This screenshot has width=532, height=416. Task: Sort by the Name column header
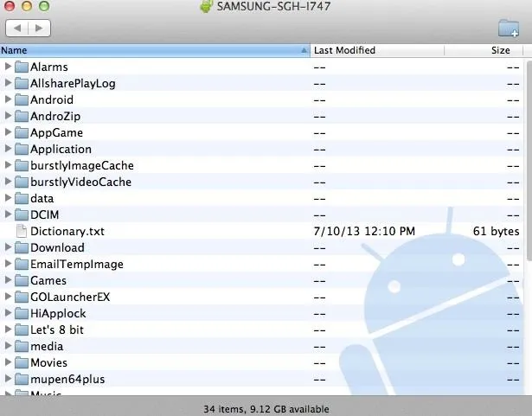coord(155,50)
